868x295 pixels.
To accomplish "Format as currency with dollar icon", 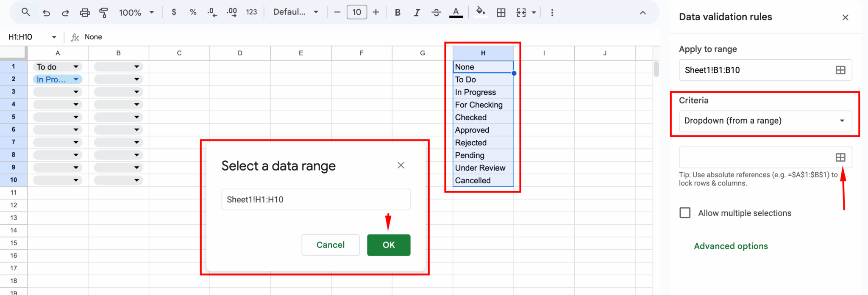I will coord(174,12).
